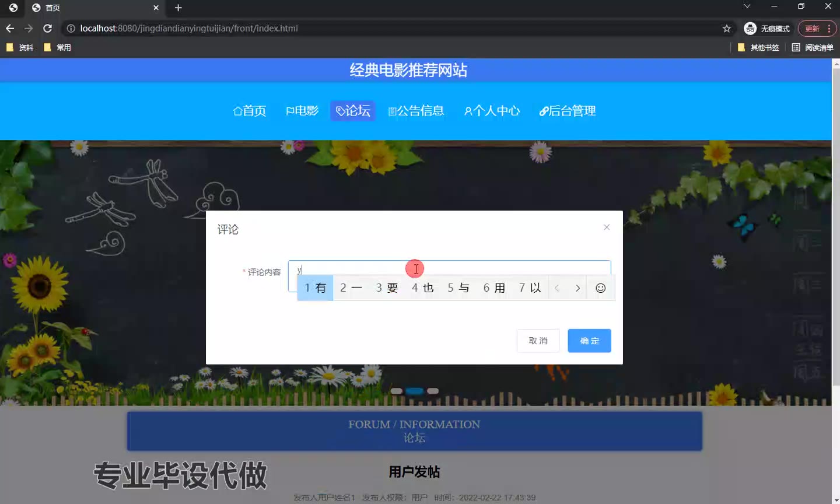This screenshot has width=840, height=504.
Task: Open the 论坛 navigation item
Action: click(x=353, y=111)
